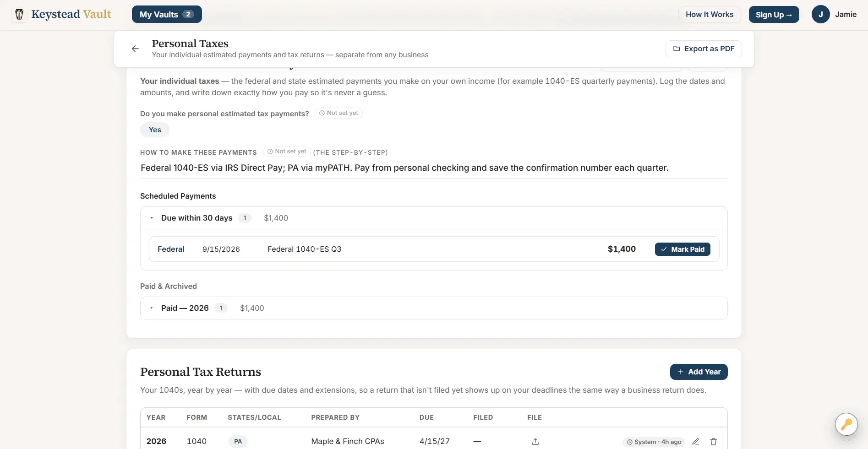Click the STATES/LOCAL column header
Screen dimensions: 868x449
[254, 418]
